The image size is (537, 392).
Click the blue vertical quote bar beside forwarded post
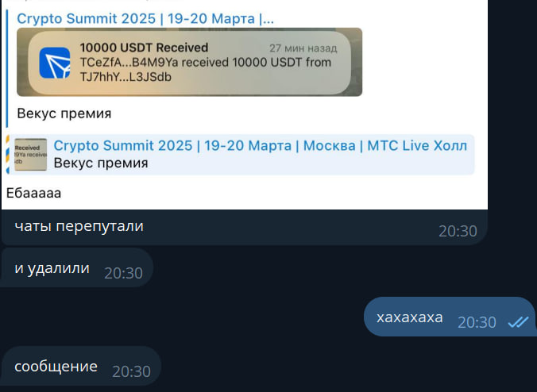pos(7,68)
